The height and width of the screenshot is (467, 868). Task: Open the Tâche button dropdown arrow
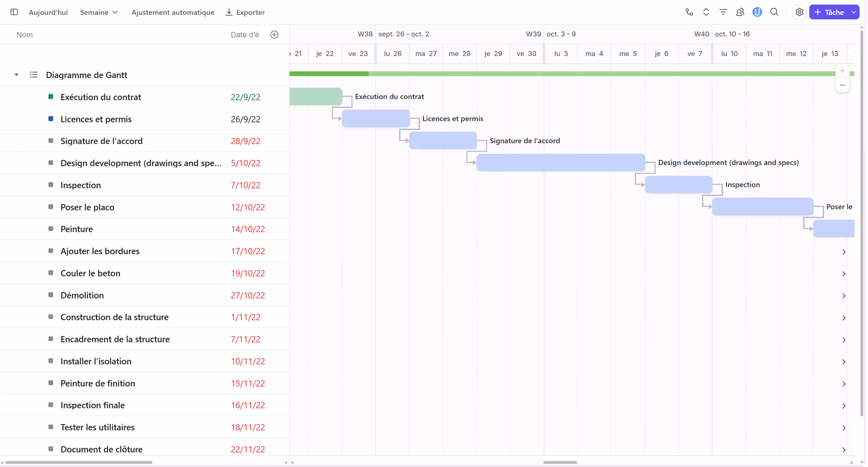(853, 12)
